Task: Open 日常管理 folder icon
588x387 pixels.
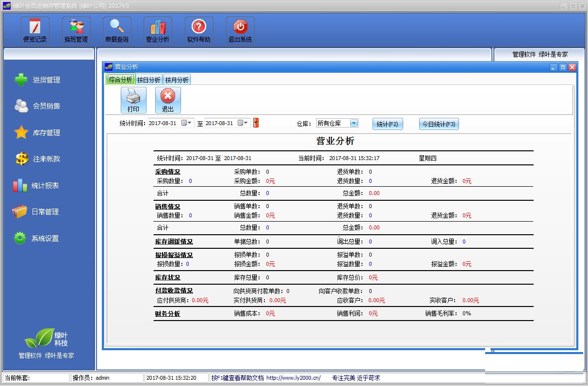Action: 20,211
